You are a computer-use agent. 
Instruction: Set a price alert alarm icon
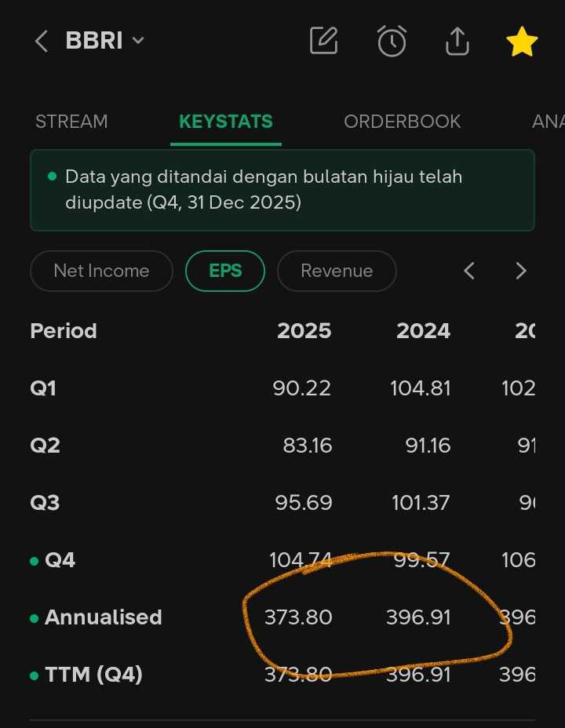392,41
